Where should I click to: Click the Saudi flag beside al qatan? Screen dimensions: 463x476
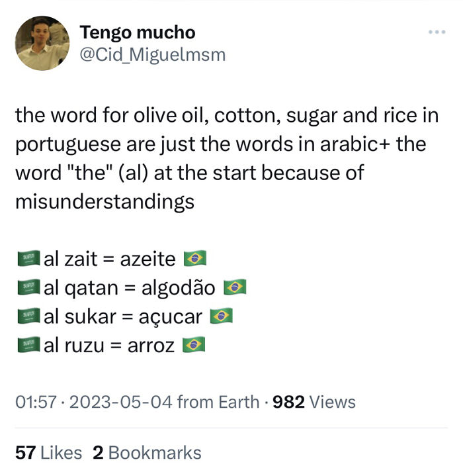coord(28,287)
